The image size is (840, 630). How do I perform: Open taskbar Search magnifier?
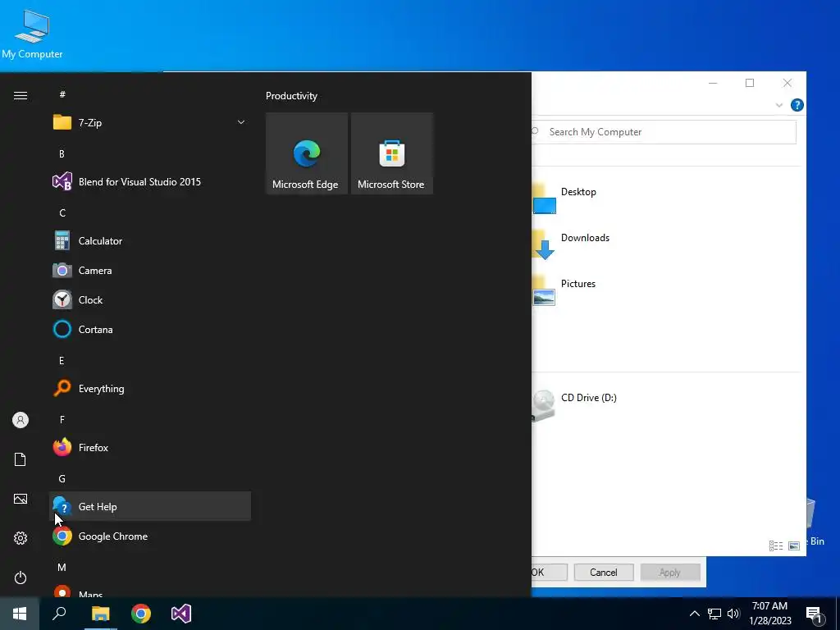[59, 614]
